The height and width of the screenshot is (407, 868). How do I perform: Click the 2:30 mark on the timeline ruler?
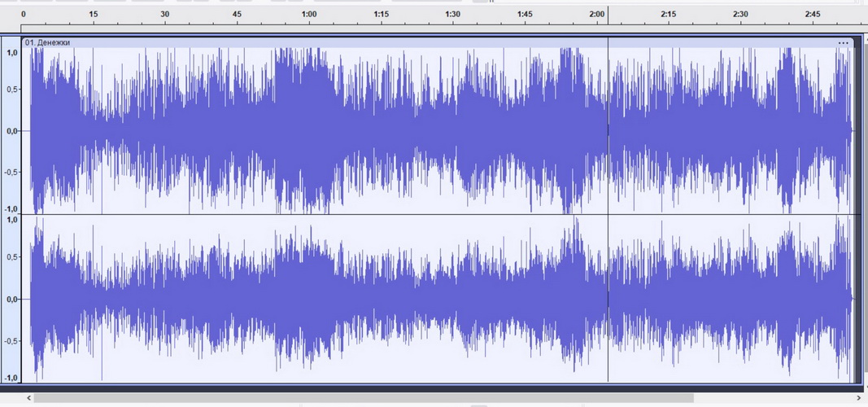tap(740, 15)
